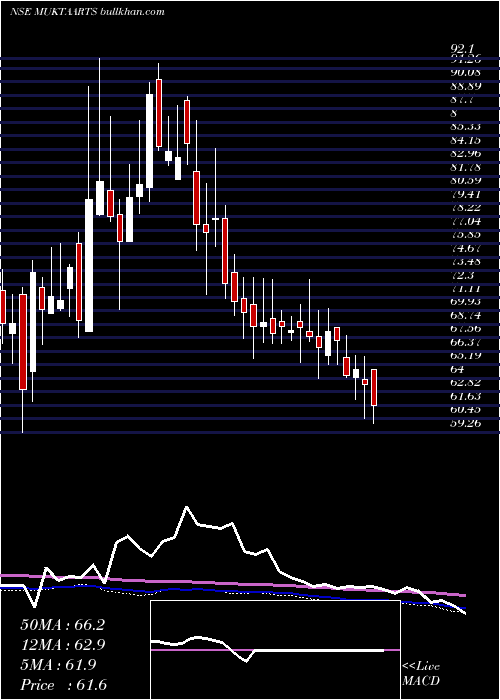Click the 77.04 price axis label
This screenshot has width=500, height=700.
pos(465,221)
